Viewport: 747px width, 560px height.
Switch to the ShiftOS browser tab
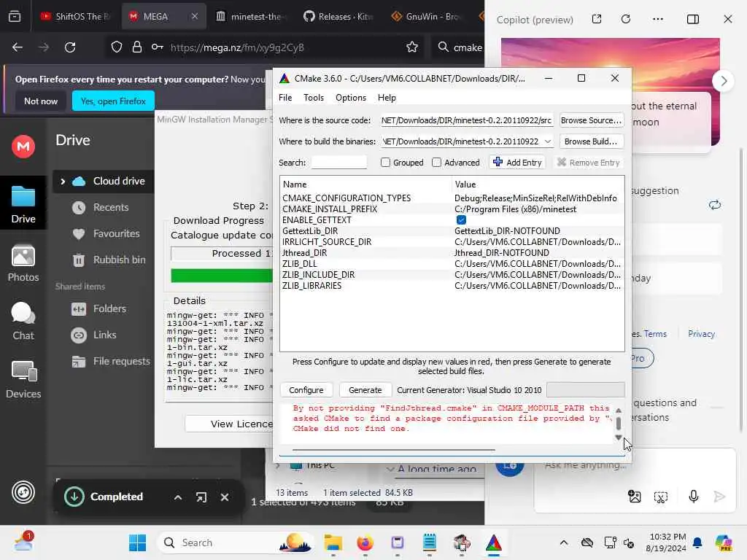pos(76,17)
